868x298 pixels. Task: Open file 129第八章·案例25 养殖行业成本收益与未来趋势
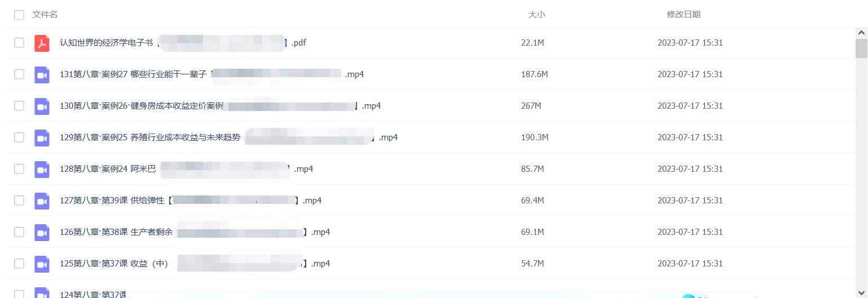(228, 137)
